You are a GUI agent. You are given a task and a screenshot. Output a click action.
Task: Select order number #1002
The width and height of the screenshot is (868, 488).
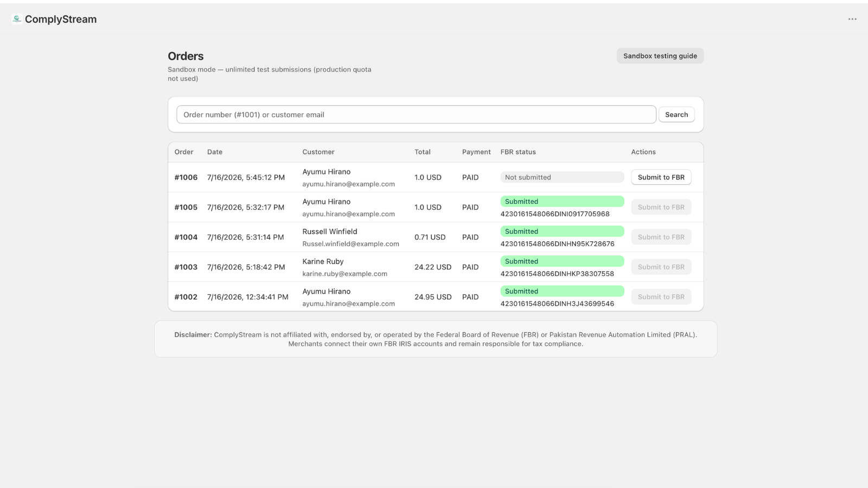(186, 297)
